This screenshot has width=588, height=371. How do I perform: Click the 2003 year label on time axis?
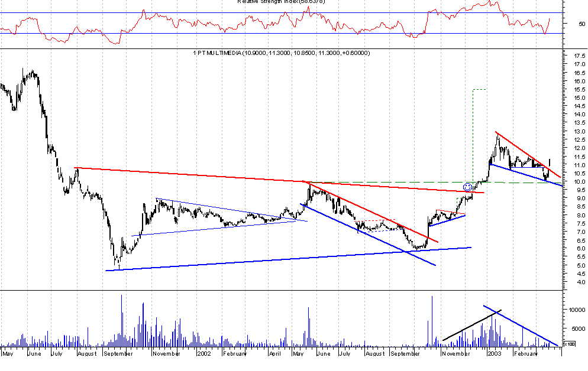click(495, 353)
